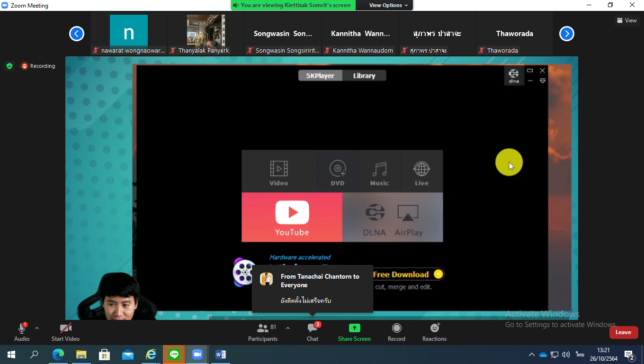This screenshot has width=644, height=364.
Task: Open the Reactions menu
Action: pos(434,332)
